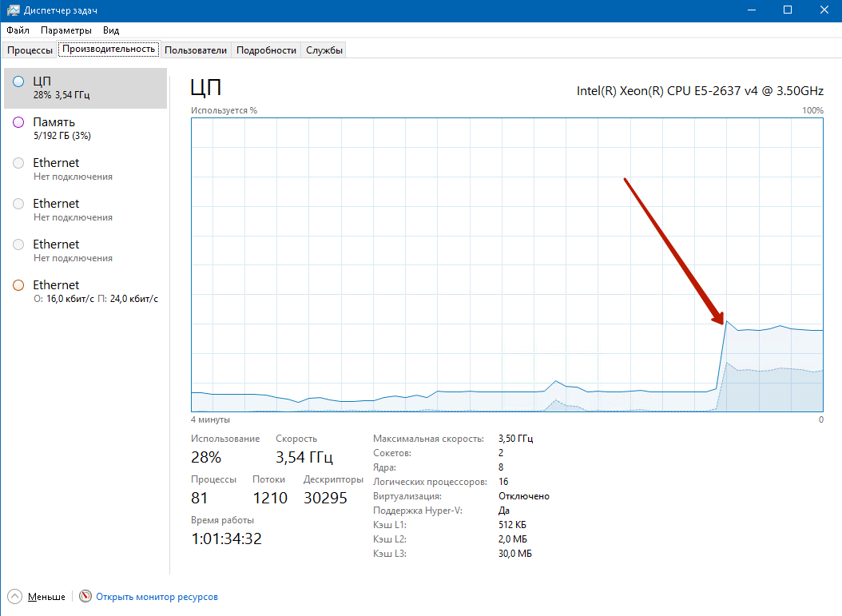Click the Открыть монитор ресурсов link

[x=157, y=597]
